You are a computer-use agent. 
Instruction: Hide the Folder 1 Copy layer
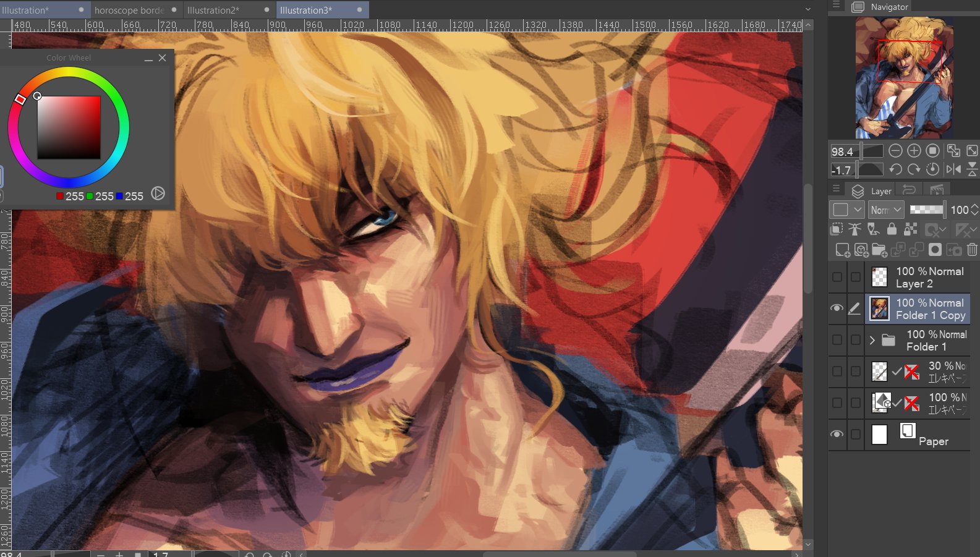coord(837,308)
